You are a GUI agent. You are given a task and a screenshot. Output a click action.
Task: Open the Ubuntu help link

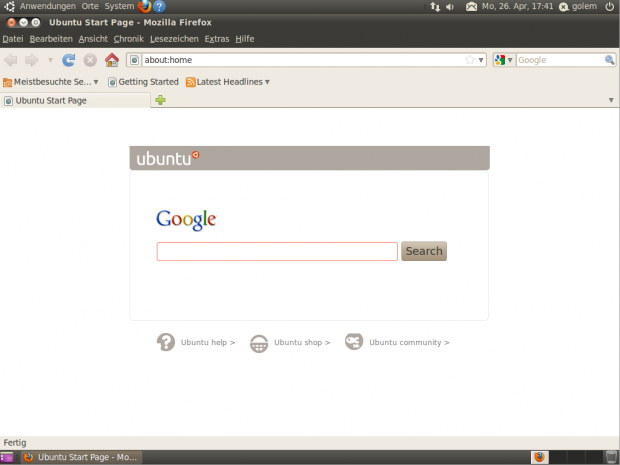pos(208,342)
